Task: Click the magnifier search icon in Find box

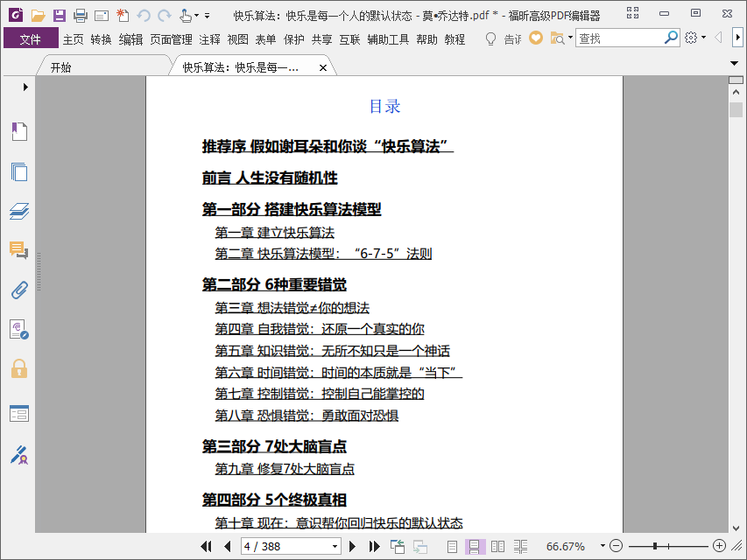Action: (x=671, y=37)
